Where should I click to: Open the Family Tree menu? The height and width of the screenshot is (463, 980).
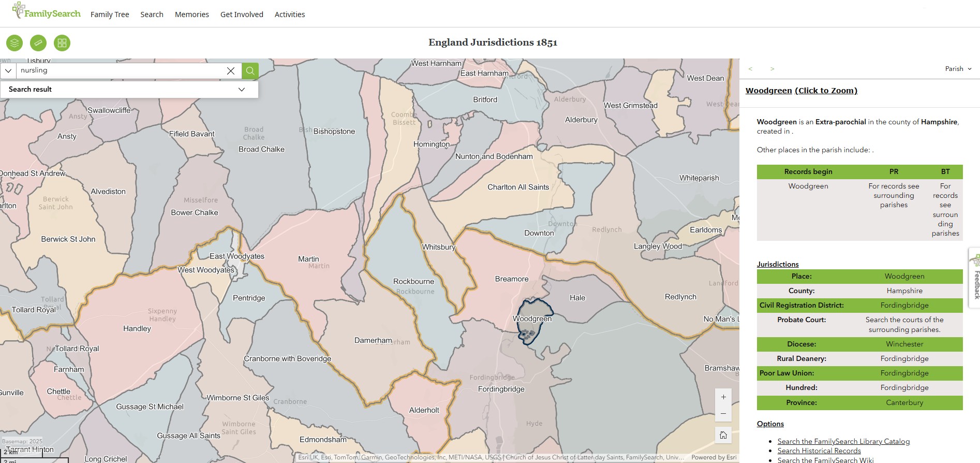pos(110,15)
